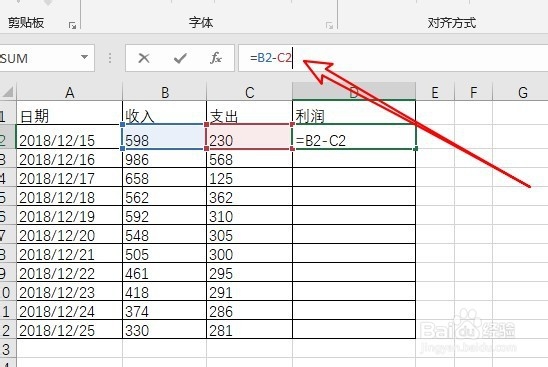Viewport: 548px width, 367px height.
Task: Select income cell 598
Action: pos(165,137)
